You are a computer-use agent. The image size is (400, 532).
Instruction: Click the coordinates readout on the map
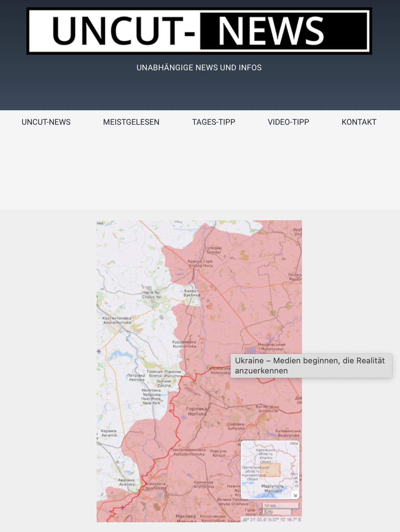(x=272, y=520)
